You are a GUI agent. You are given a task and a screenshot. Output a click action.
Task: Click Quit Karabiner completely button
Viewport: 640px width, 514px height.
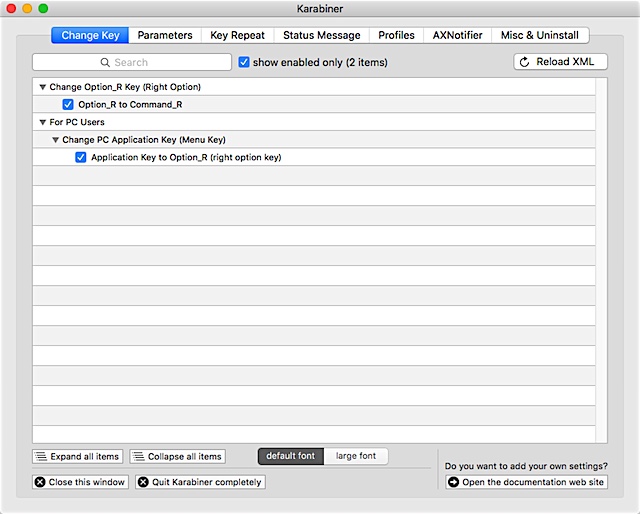click(x=200, y=482)
